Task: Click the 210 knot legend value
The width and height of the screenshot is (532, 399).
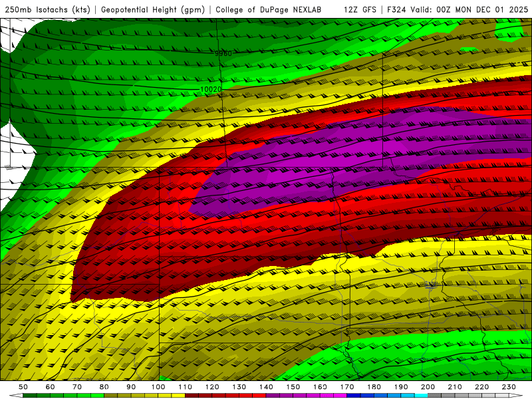Action: pos(455,387)
